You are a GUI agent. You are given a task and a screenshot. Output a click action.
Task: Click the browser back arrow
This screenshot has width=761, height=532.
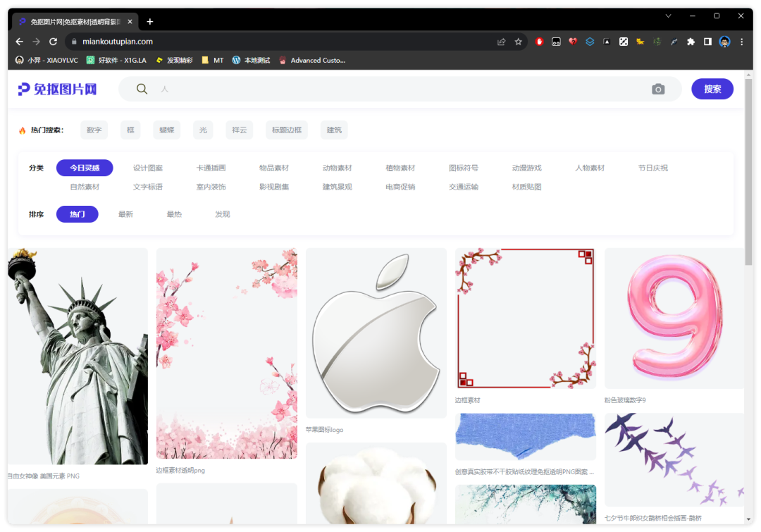[20, 42]
